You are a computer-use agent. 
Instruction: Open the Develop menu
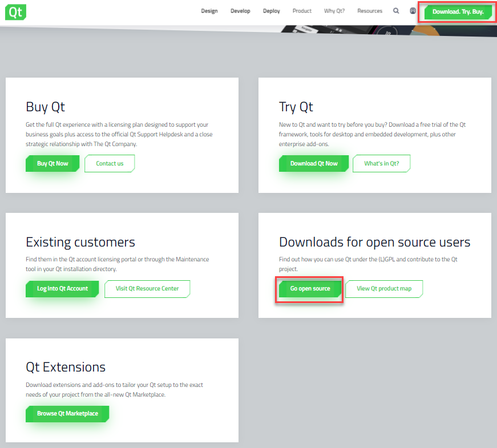(x=240, y=11)
